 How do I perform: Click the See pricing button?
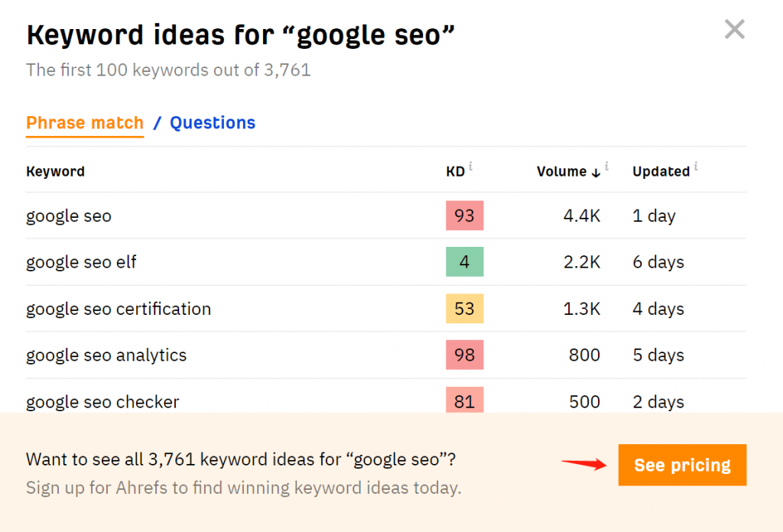tap(681, 465)
